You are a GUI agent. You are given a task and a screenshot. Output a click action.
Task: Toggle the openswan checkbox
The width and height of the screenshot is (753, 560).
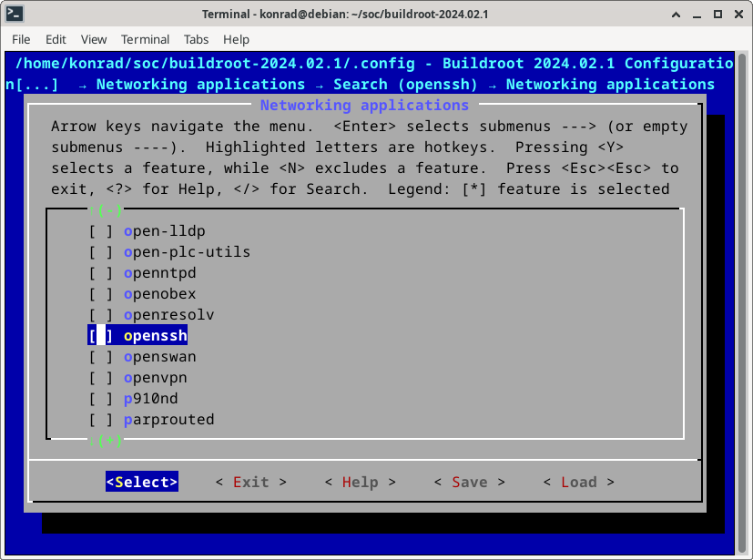(101, 357)
